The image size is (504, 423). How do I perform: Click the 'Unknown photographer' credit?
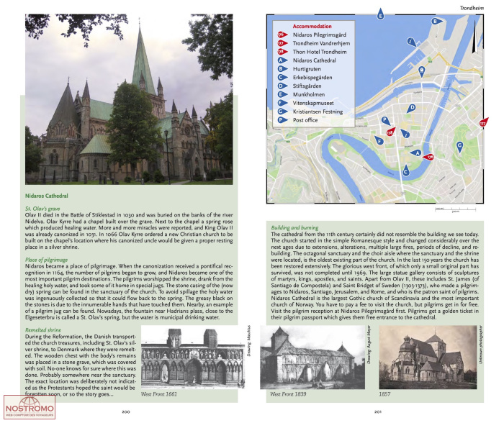481,345
